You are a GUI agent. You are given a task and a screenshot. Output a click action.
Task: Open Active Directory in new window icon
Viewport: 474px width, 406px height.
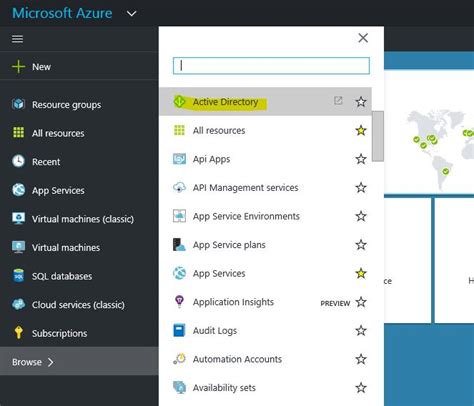tap(338, 101)
